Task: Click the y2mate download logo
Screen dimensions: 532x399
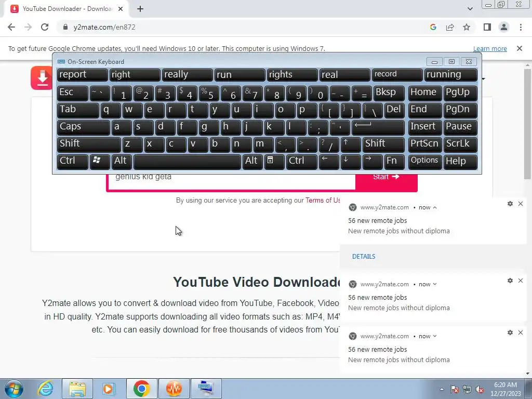Action: click(x=42, y=78)
